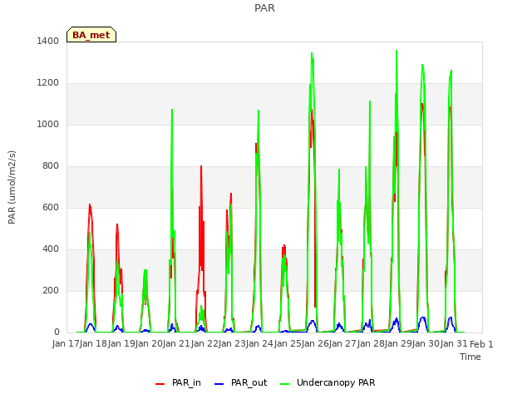
Task: Click the Jan 29 x-axis label
Action: point(398,343)
